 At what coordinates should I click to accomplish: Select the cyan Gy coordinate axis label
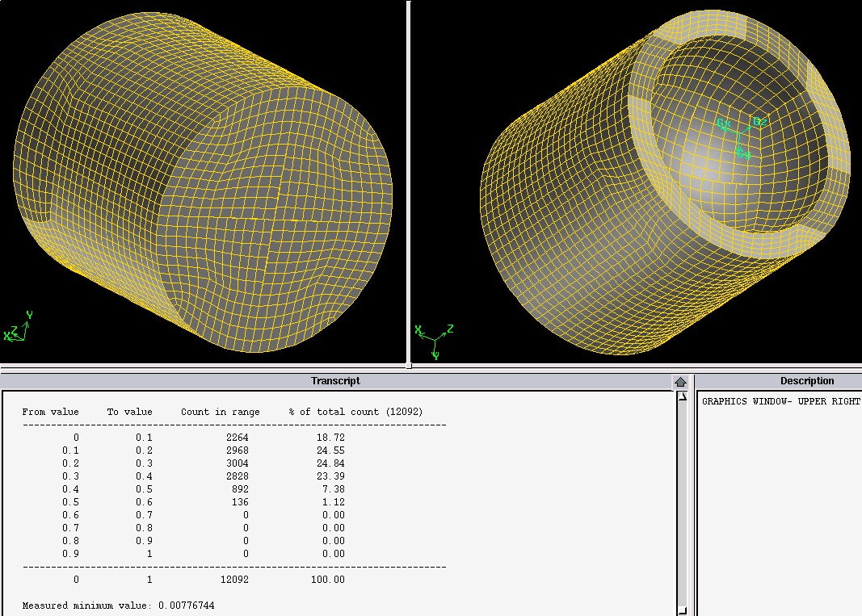point(743,153)
